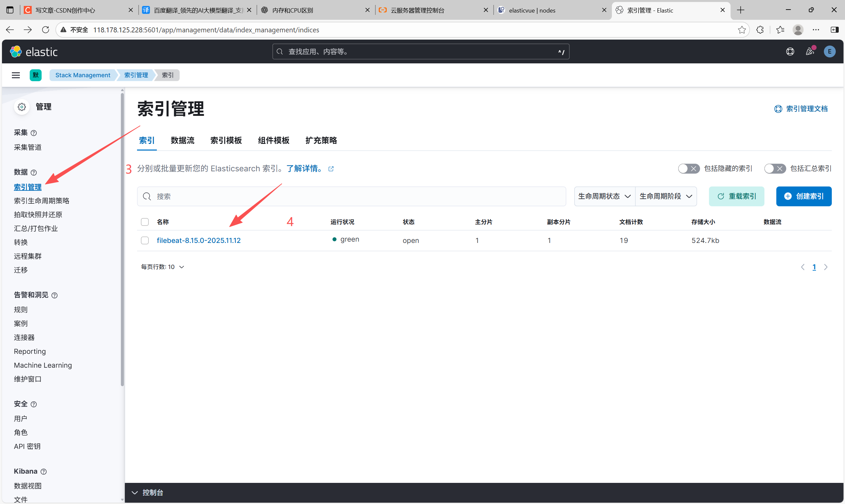
Task: Click the browser refresh icon
Action: [x=46, y=30]
